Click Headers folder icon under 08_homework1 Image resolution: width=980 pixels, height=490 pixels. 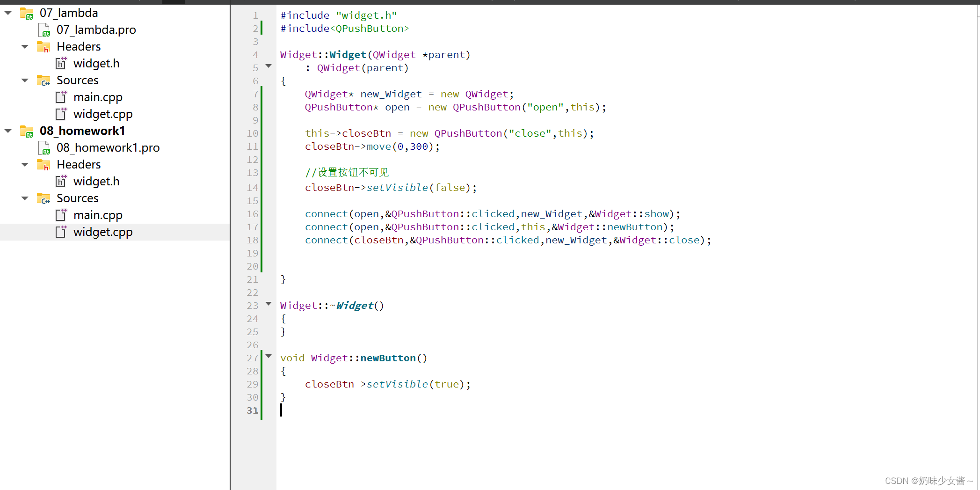(44, 165)
